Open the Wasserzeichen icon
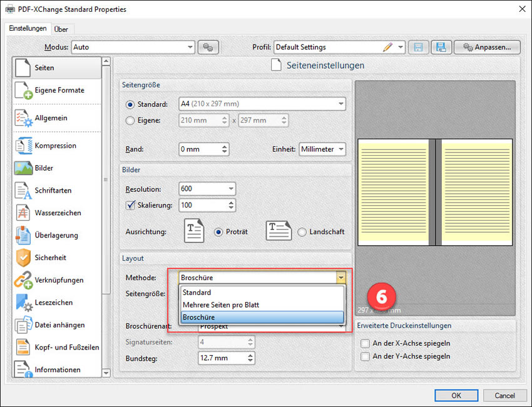The width and height of the screenshot is (532, 407). point(23,213)
